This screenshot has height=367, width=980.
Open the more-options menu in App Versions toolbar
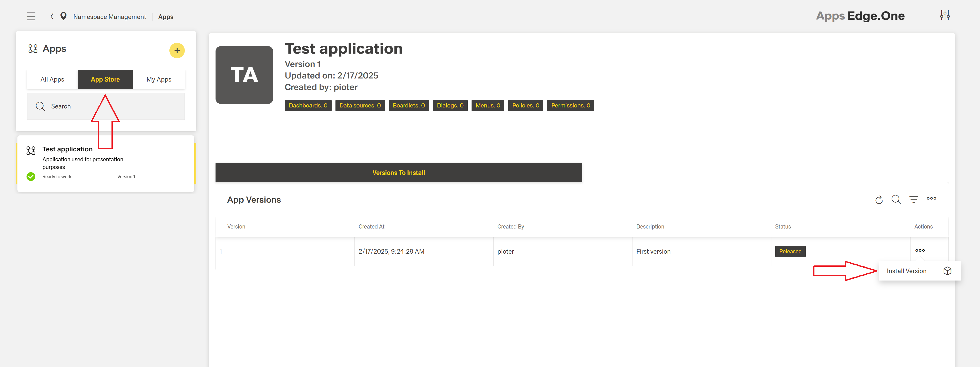[x=931, y=199]
